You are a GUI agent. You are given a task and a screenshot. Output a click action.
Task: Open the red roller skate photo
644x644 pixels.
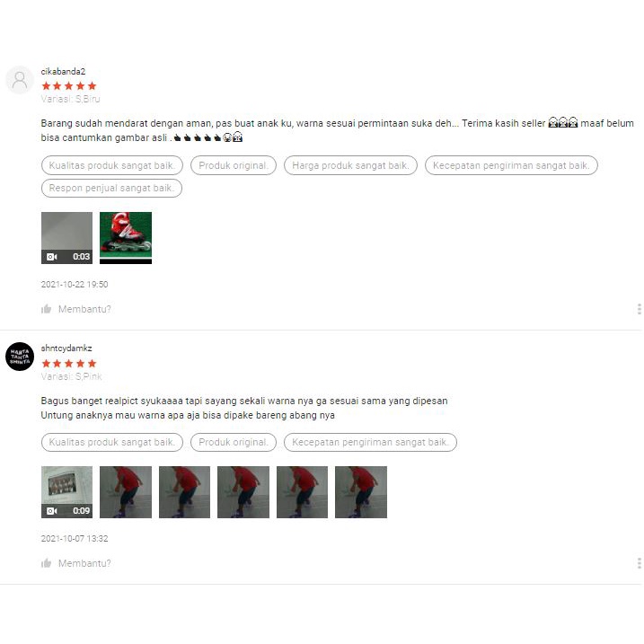click(126, 238)
